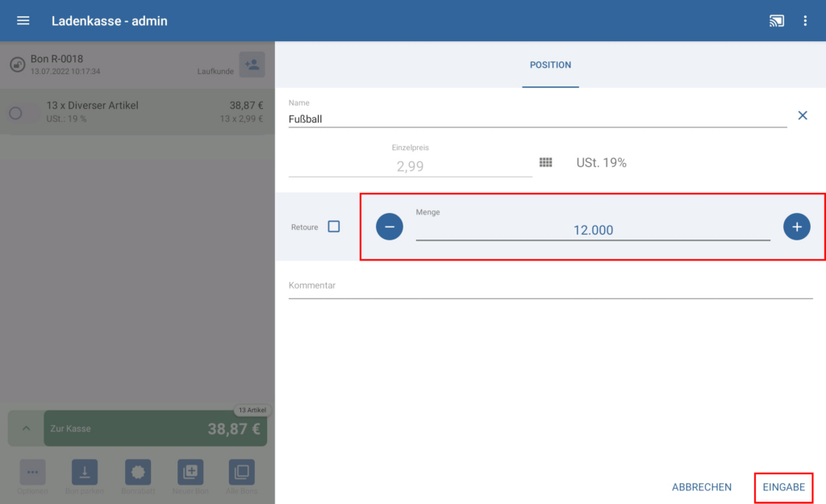826x504 pixels.
Task: Click the Bonrabatt discount icon
Action: click(137, 473)
